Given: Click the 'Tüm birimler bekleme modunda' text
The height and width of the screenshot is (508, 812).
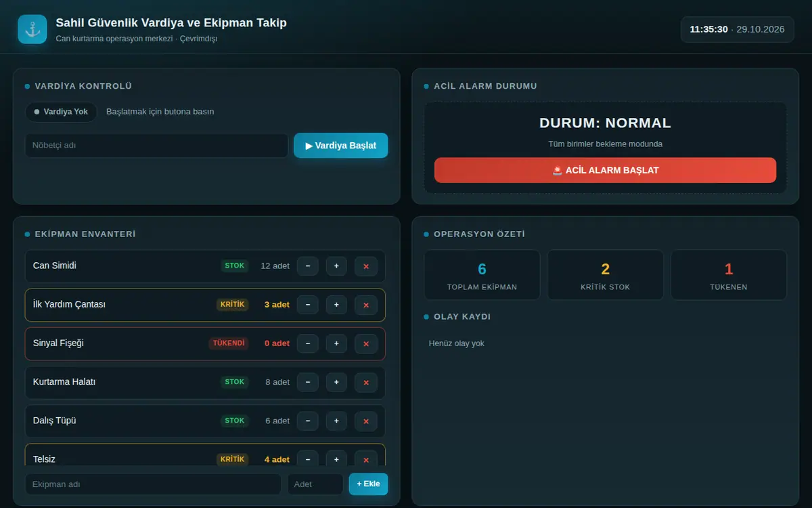Looking at the screenshot, I should [605, 144].
